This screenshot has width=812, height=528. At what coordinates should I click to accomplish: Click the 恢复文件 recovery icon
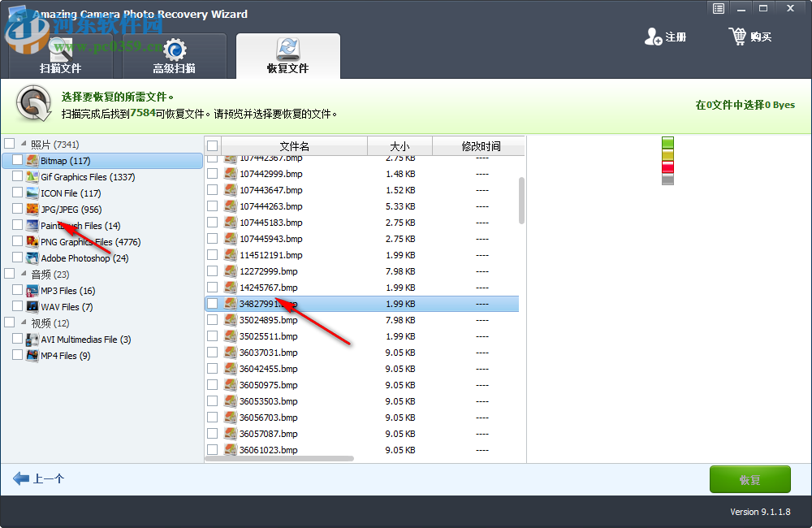click(288, 49)
